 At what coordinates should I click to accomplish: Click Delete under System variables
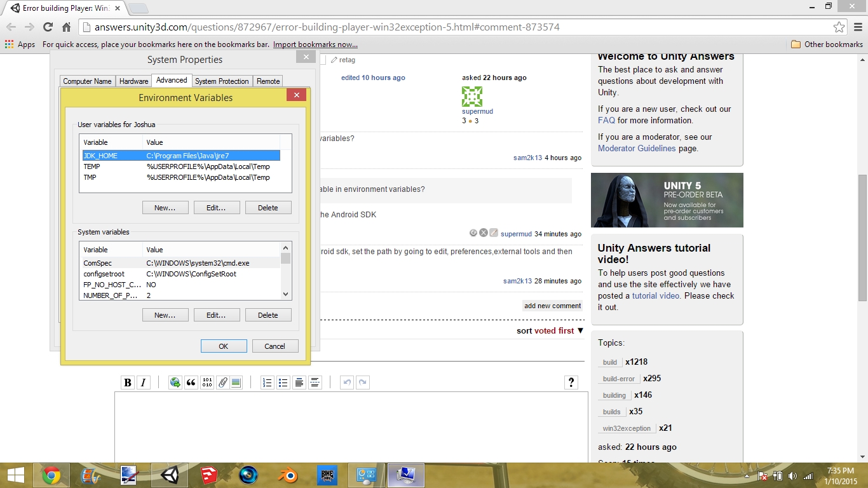point(268,315)
